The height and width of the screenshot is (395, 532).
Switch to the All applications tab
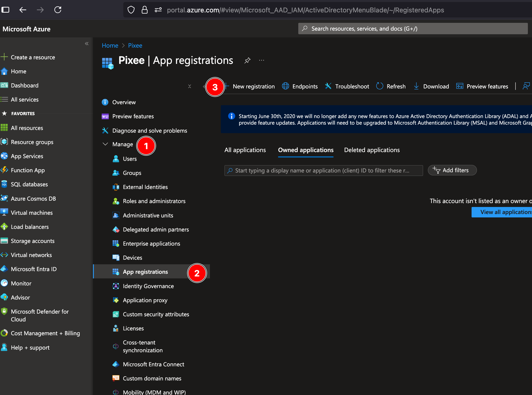coord(245,150)
